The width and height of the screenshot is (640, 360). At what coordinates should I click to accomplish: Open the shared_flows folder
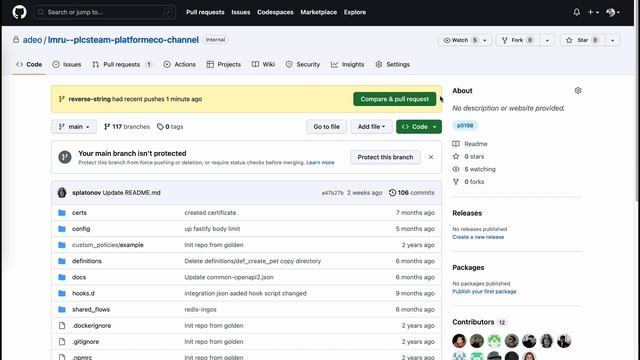click(91, 309)
